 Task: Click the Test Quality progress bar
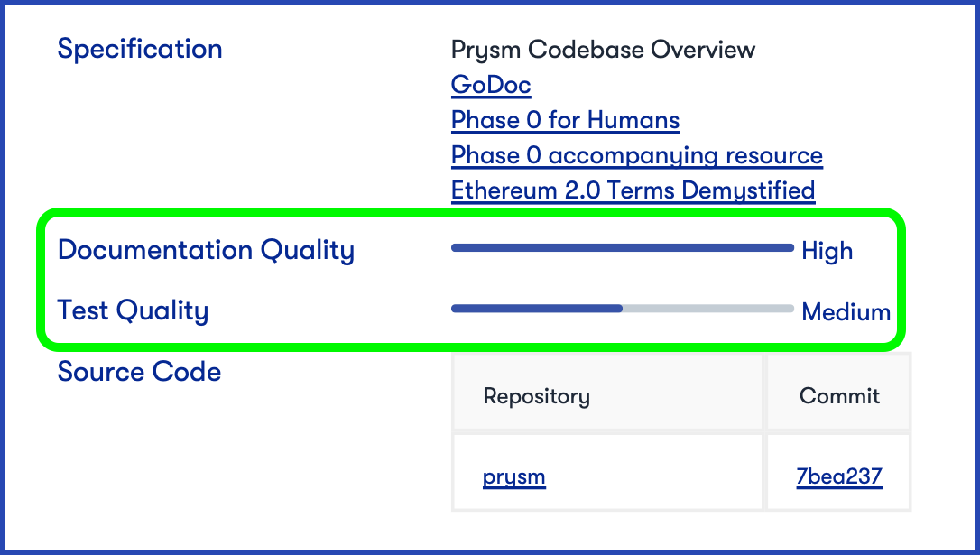click(x=623, y=308)
